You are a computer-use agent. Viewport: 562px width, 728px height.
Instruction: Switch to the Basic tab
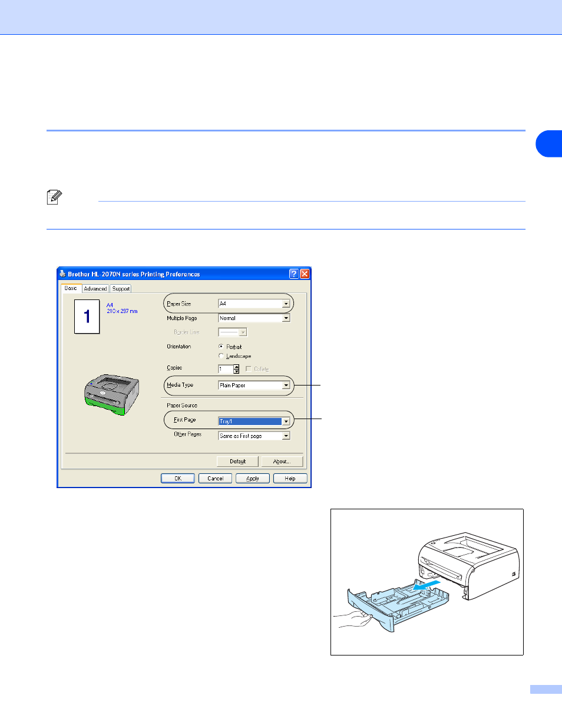[71, 288]
